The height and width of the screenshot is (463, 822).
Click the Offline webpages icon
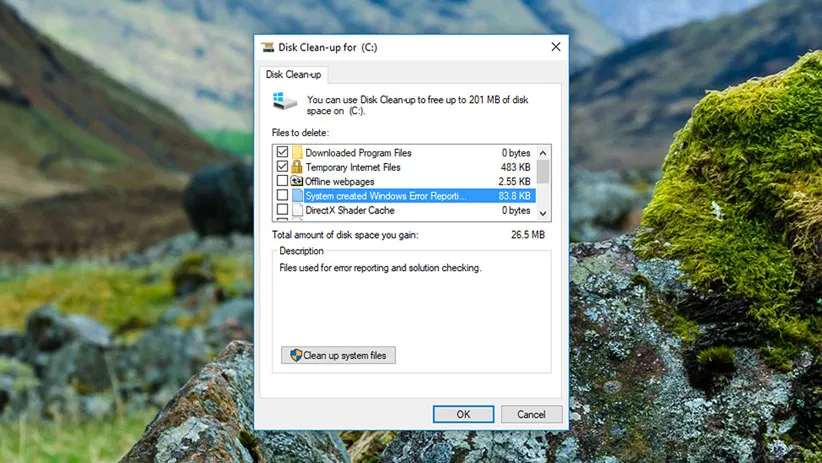(297, 182)
